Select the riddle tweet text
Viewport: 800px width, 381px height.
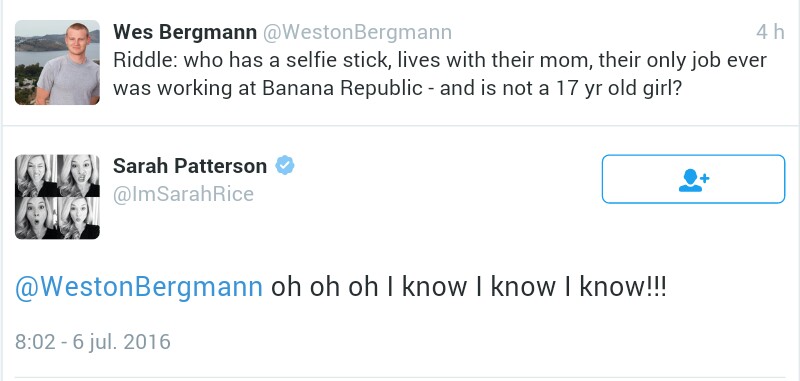tap(439, 74)
